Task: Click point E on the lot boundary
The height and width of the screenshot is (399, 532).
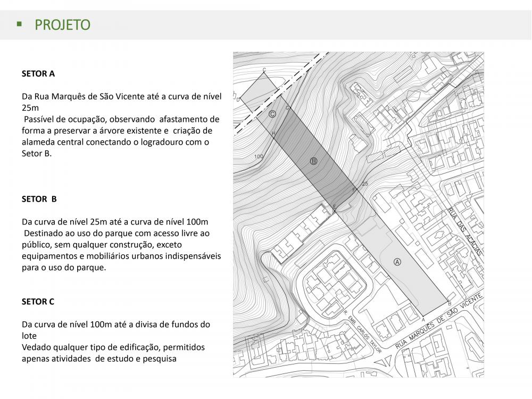Action: click(x=334, y=206)
